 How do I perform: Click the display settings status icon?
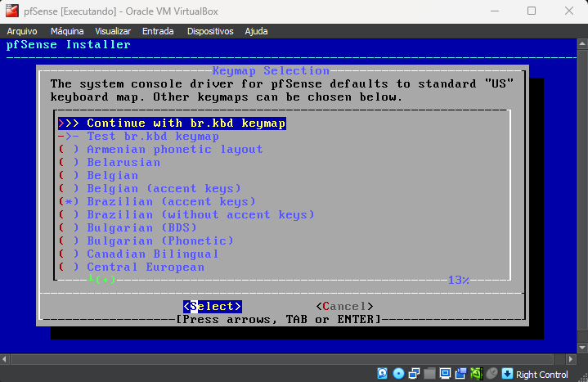445,374
